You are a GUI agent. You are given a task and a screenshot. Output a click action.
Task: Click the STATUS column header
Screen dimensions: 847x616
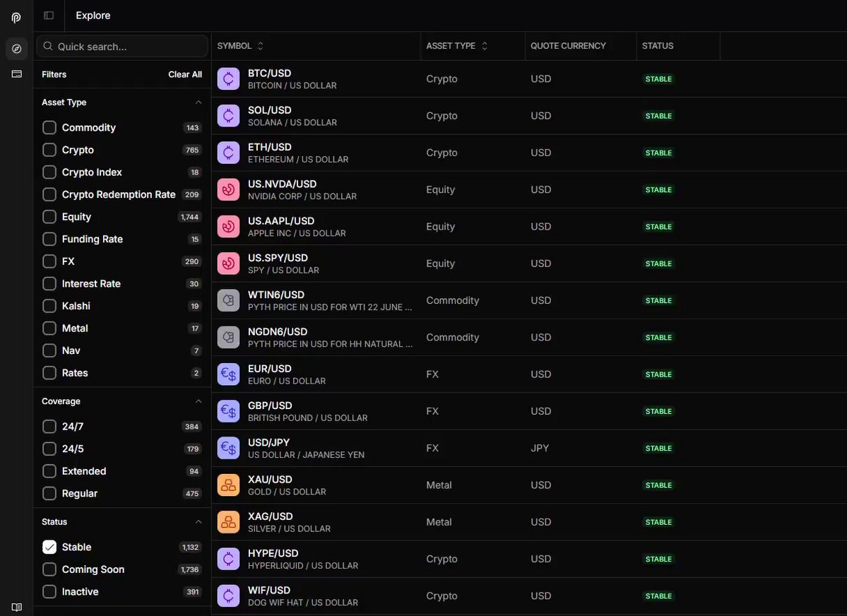[658, 46]
